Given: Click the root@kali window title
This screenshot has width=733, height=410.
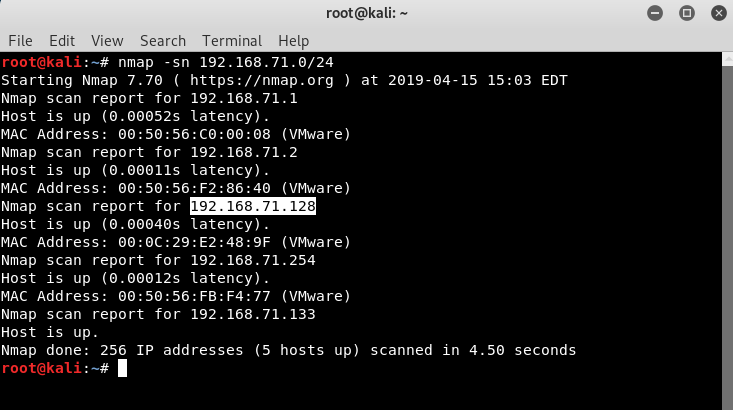Looking at the screenshot, I should click(x=366, y=13).
